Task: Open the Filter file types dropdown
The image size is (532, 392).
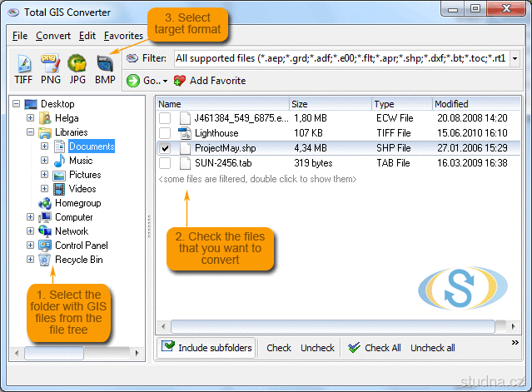Action: tap(515, 59)
